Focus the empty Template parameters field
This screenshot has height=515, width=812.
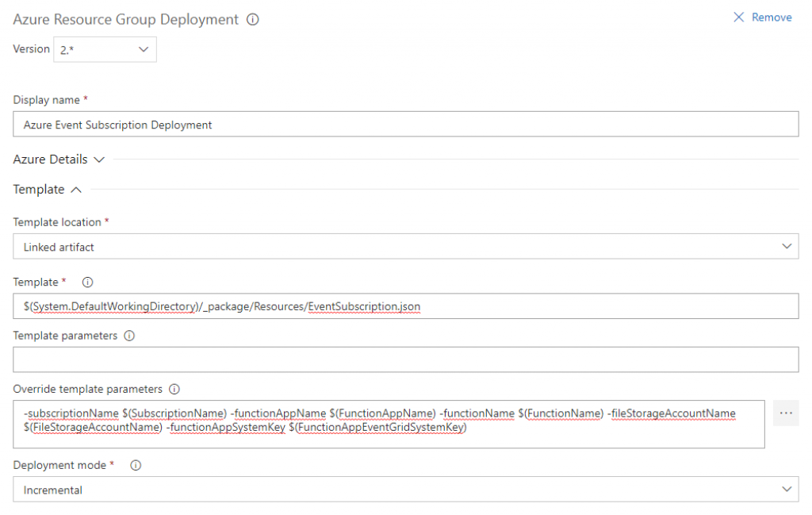coord(406,359)
